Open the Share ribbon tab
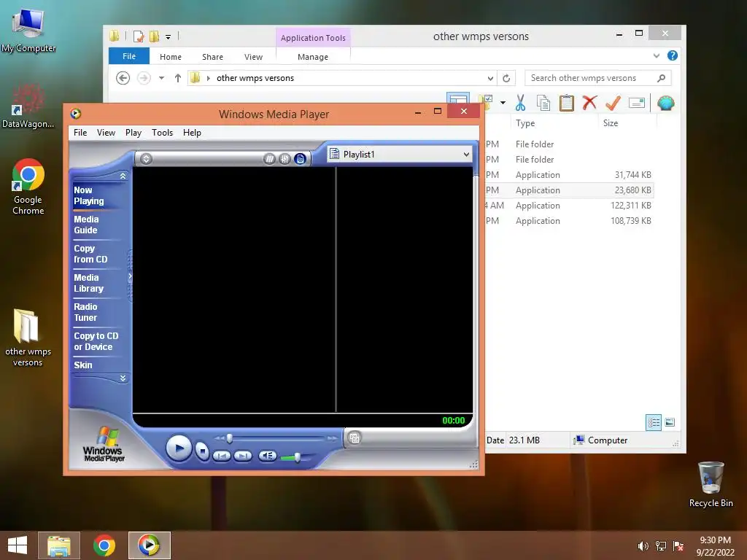 point(212,57)
